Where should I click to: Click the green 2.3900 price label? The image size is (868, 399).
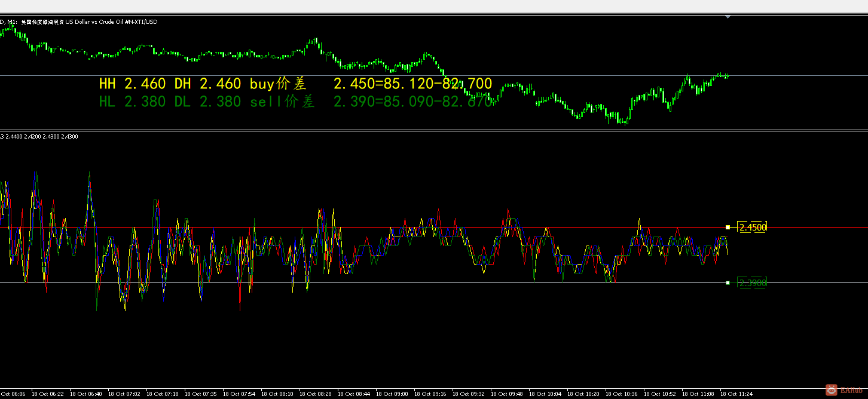[x=752, y=283]
